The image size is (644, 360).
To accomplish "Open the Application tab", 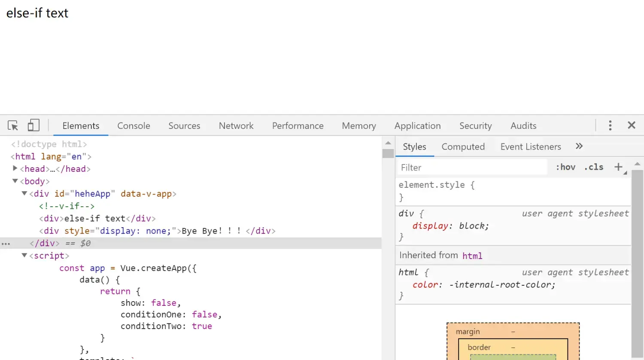I will pos(417,125).
